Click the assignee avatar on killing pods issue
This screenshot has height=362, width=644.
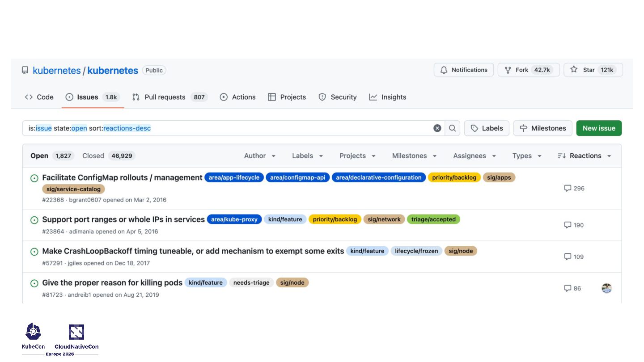coord(606,288)
